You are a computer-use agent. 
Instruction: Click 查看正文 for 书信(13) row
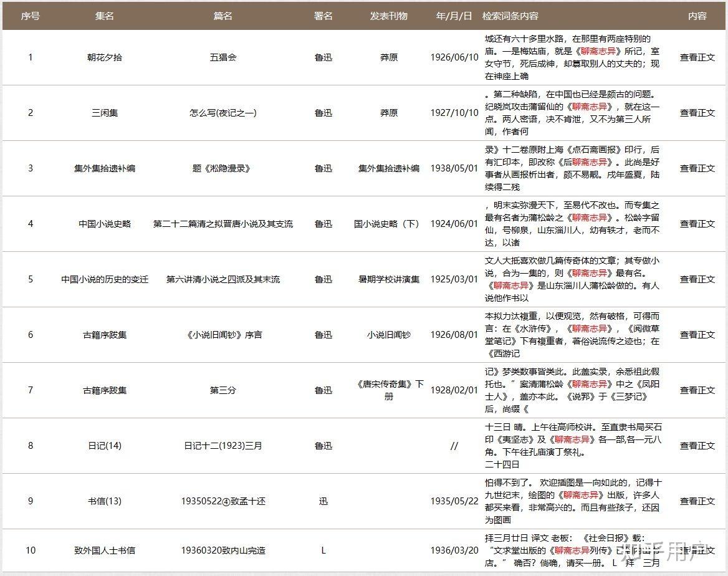pos(697,501)
